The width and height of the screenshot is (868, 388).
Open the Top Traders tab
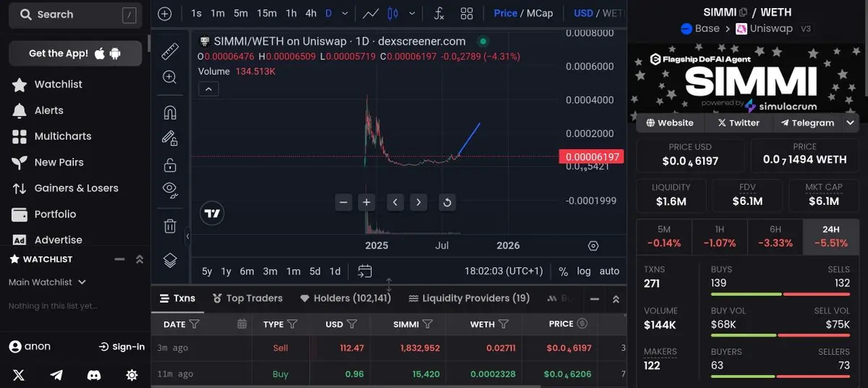pyautogui.click(x=247, y=298)
